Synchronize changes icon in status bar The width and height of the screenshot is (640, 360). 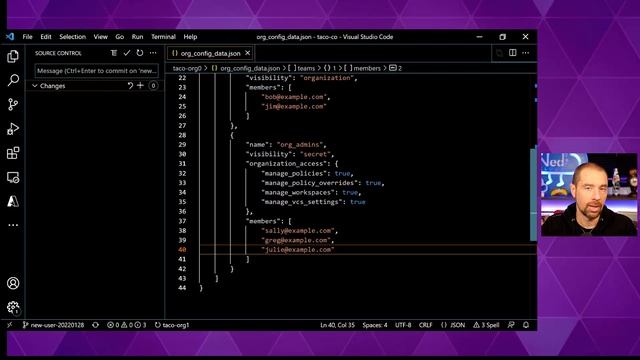96,325
